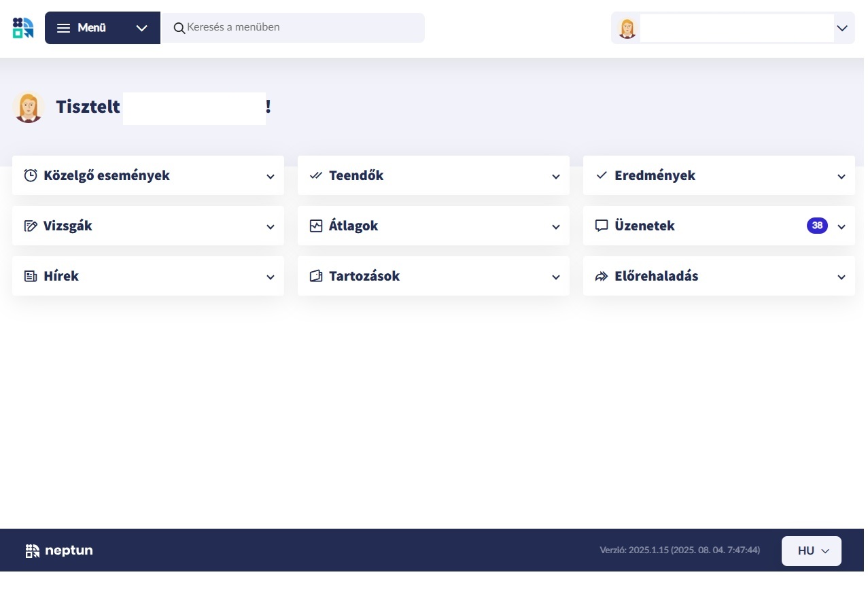Click the newspaper icon beside Hírek

(x=31, y=277)
